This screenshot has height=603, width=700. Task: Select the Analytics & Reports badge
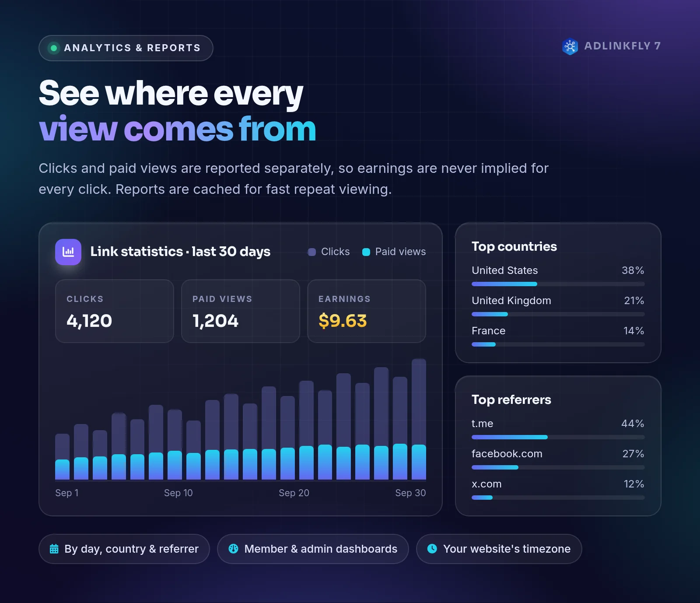coord(126,48)
